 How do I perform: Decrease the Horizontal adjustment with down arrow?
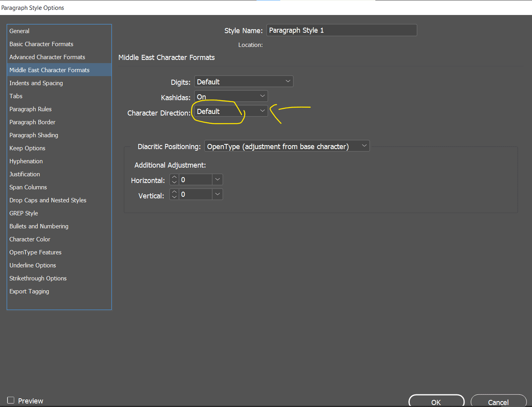174,182
